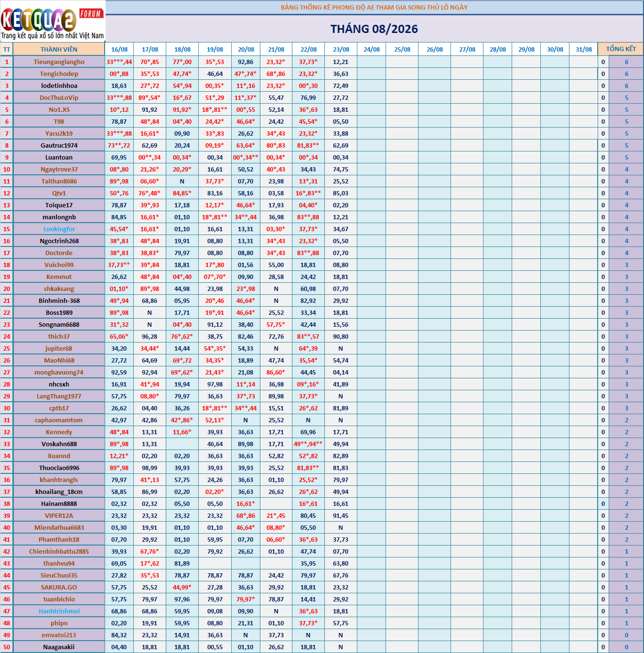Click member name caphaomamtom
Image resolution: width=644 pixels, height=653 pixels.
(59, 420)
